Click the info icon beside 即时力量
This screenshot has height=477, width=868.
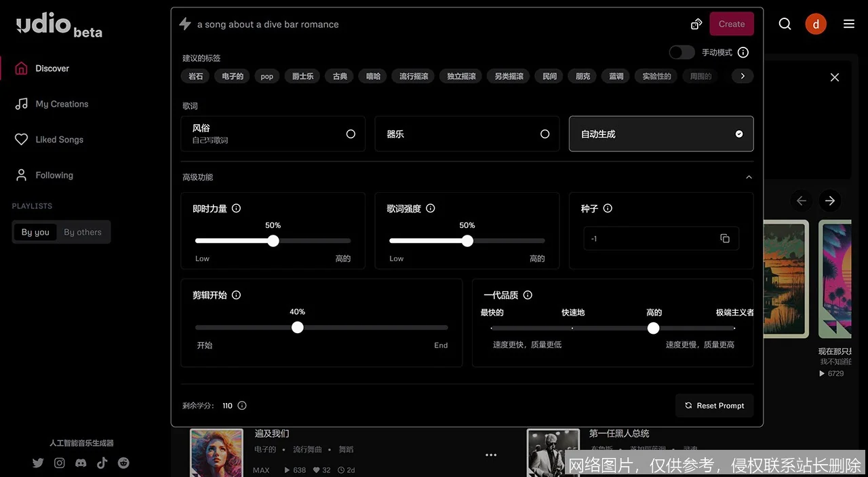235,209
